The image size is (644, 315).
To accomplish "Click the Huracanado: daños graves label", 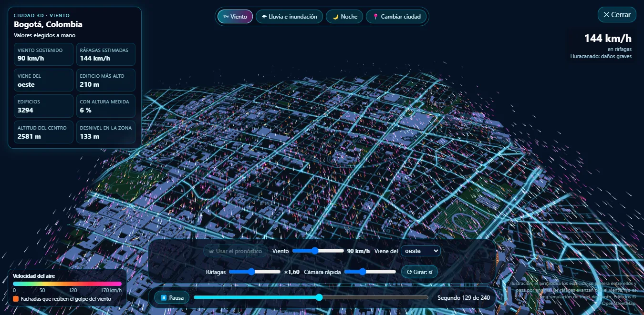I will pyautogui.click(x=601, y=56).
